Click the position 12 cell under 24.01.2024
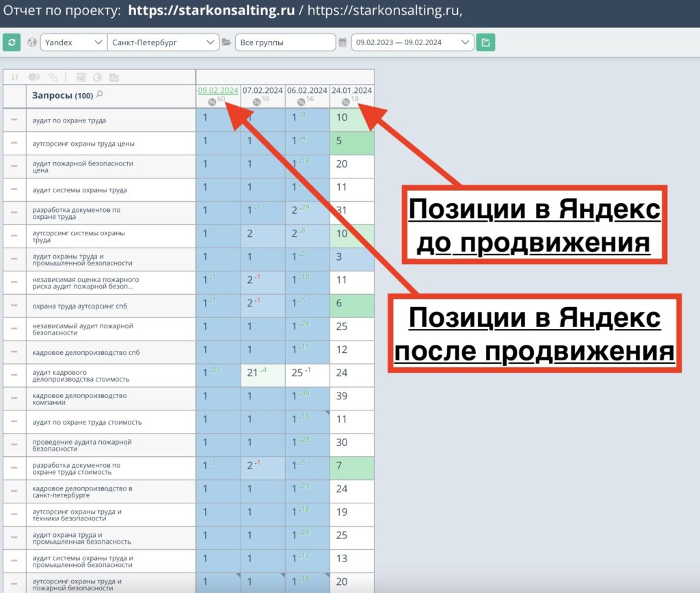This screenshot has width=700, height=593. [352, 352]
